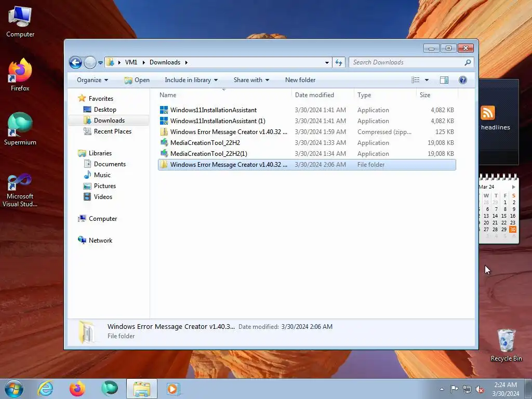Sort by the Size column header

437,96
